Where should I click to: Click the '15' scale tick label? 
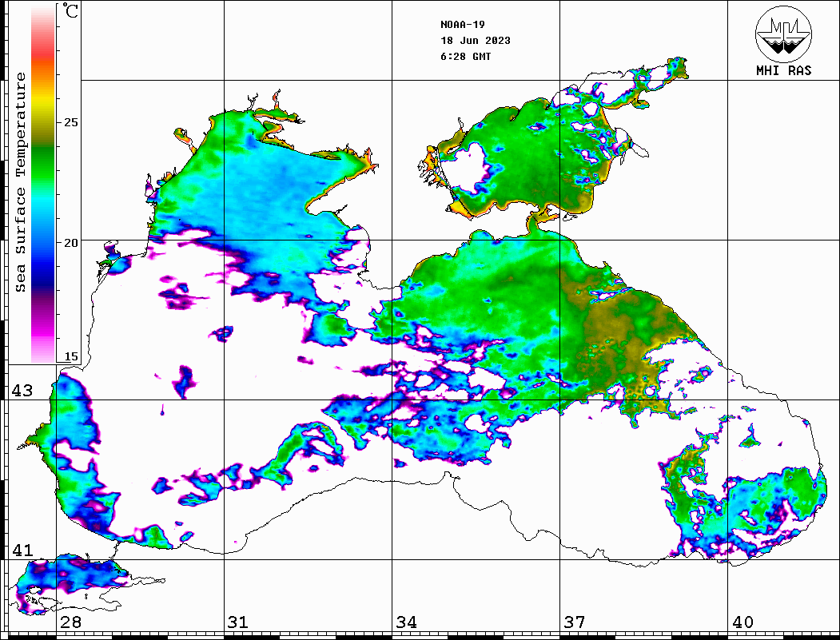pos(70,356)
